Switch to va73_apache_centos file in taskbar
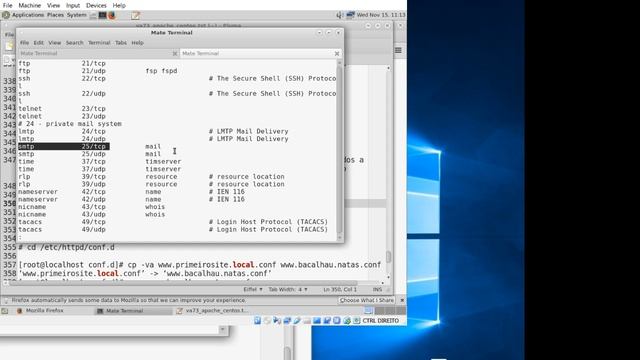Image resolution: width=640 pixels, height=360 pixels. coord(212,311)
